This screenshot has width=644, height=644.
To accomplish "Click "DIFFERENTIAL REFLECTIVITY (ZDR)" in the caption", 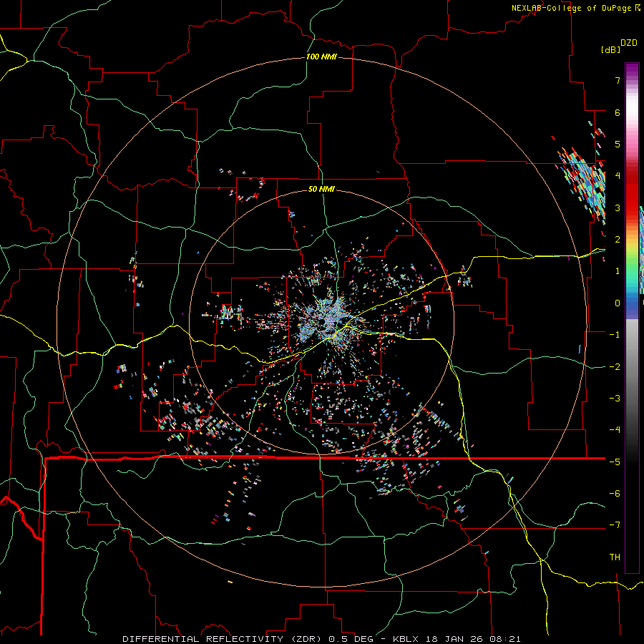I will [x=224, y=639].
